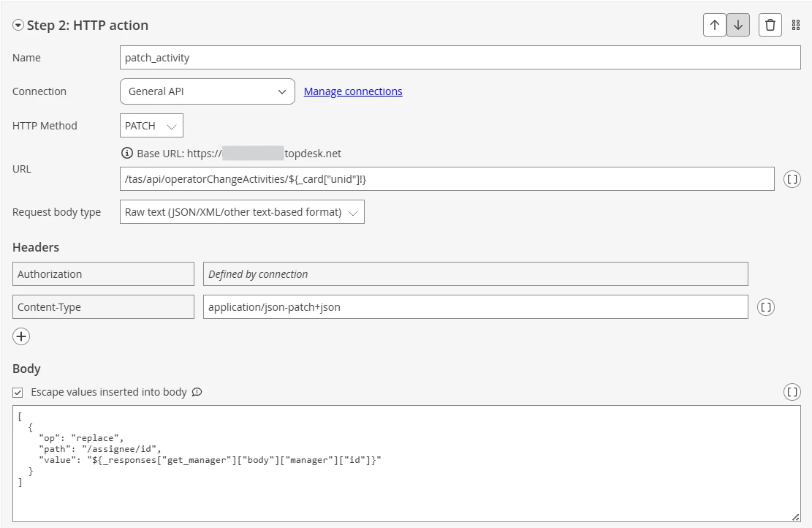Open the Request body type dropdown

tap(242, 212)
